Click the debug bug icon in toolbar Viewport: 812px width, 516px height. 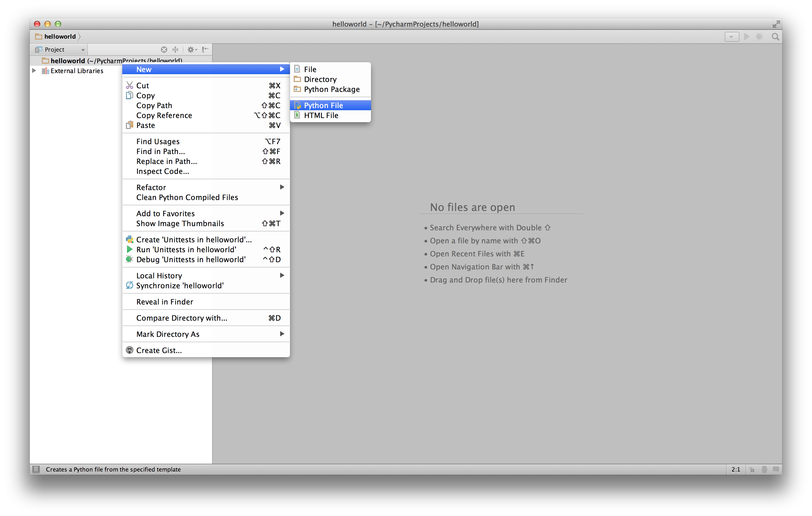point(759,37)
